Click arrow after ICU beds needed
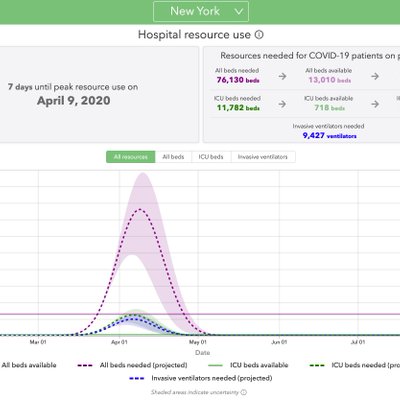This screenshot has height=400, width=400. pos(282,104)
